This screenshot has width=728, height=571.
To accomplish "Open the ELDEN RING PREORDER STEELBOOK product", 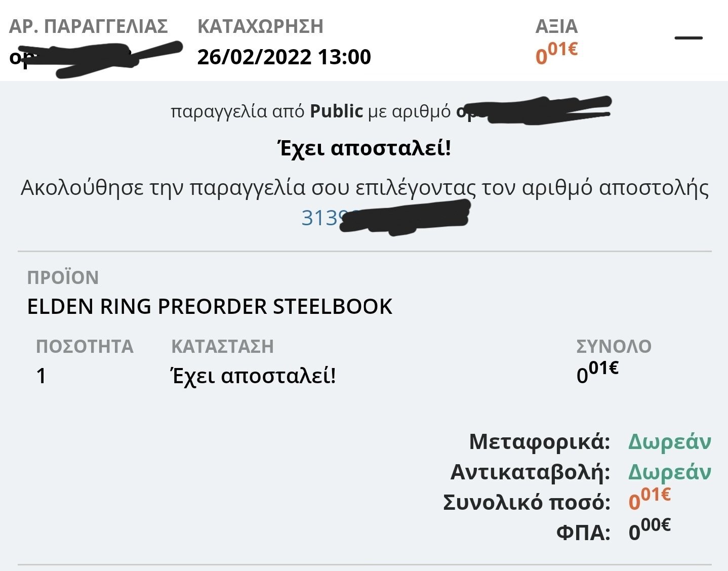I will click(210, 307).
